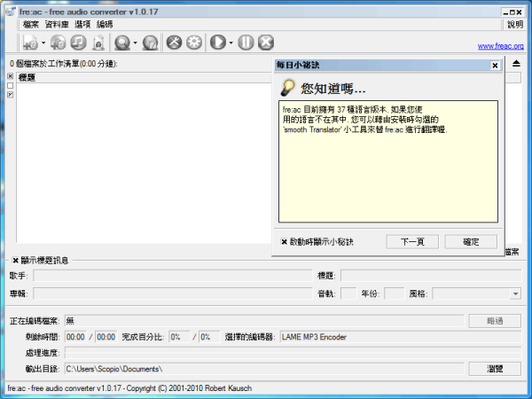Click 確定 to dismiss the tip dialog
The image size is (532, 399).
pos(471,241)
